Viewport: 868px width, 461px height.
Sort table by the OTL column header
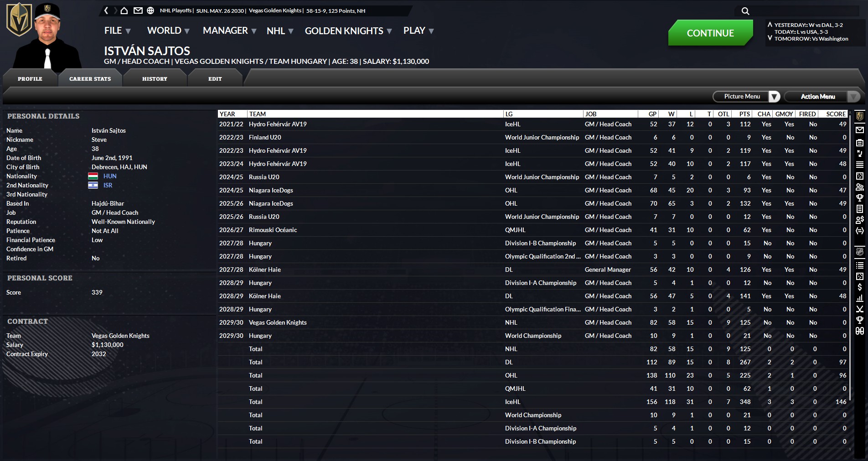[x=722, y=114]
